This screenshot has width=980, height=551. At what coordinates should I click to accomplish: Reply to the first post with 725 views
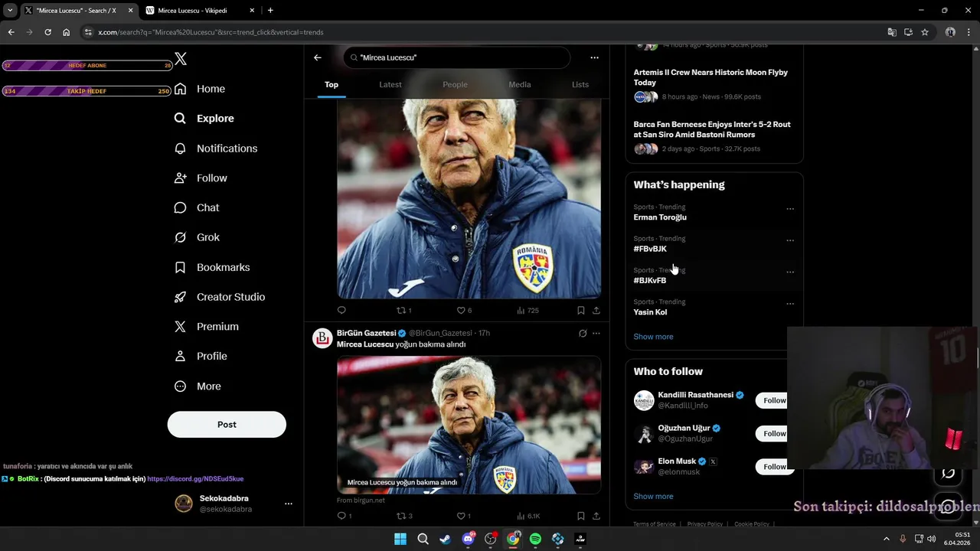341,310
